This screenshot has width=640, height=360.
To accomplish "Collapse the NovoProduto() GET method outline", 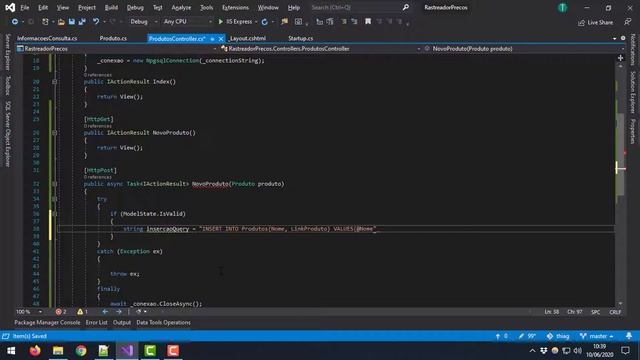I will 54,133.
